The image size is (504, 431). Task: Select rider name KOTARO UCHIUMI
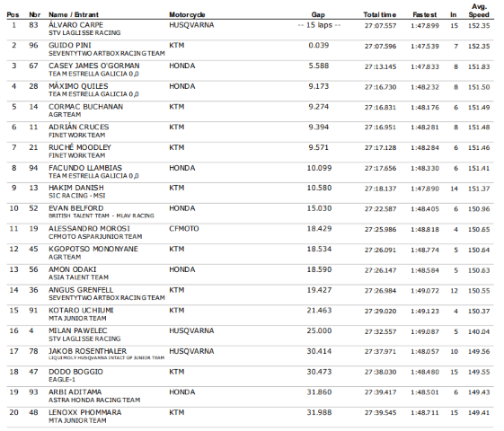click(x=81, y=311)
